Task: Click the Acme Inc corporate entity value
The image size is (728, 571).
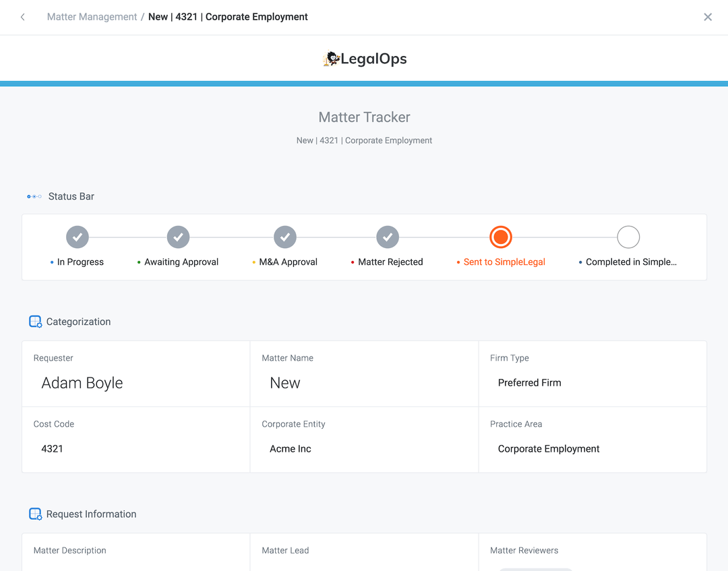Action: tap(290, 448)
